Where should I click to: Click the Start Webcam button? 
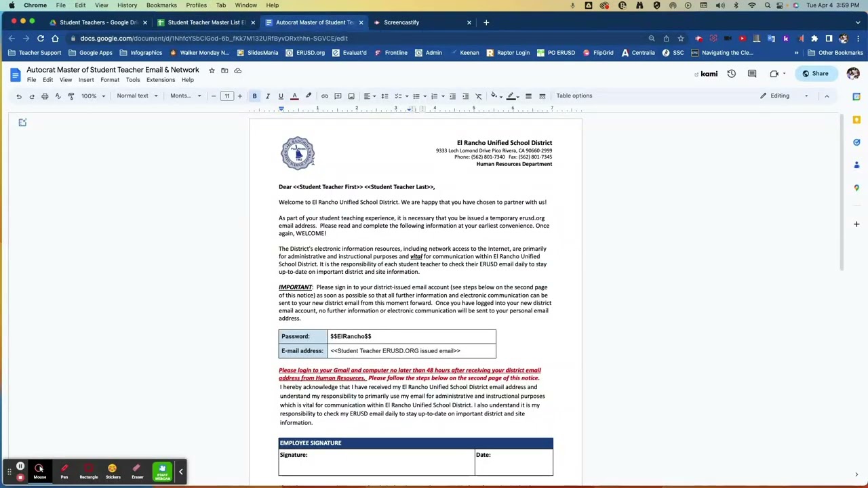(162, 471)
